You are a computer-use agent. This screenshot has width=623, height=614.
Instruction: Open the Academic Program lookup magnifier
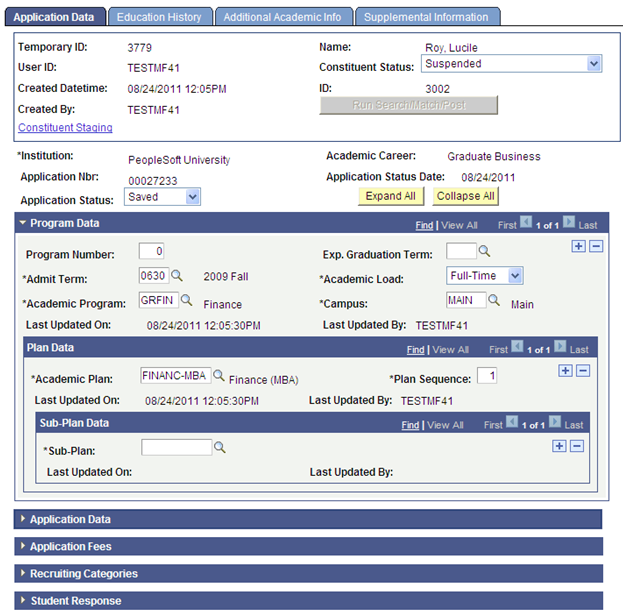coord(186,300)
